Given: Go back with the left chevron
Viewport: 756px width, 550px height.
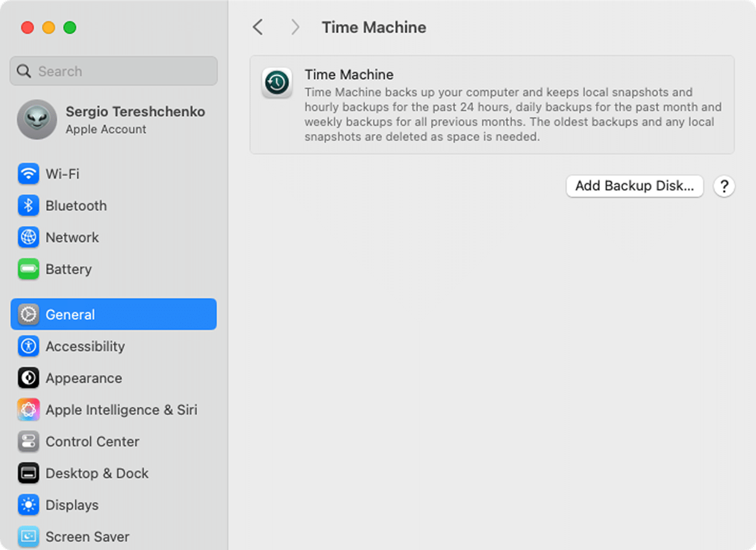Looking at the screenshot, I should pyautogui.click(x=258, y=27).
